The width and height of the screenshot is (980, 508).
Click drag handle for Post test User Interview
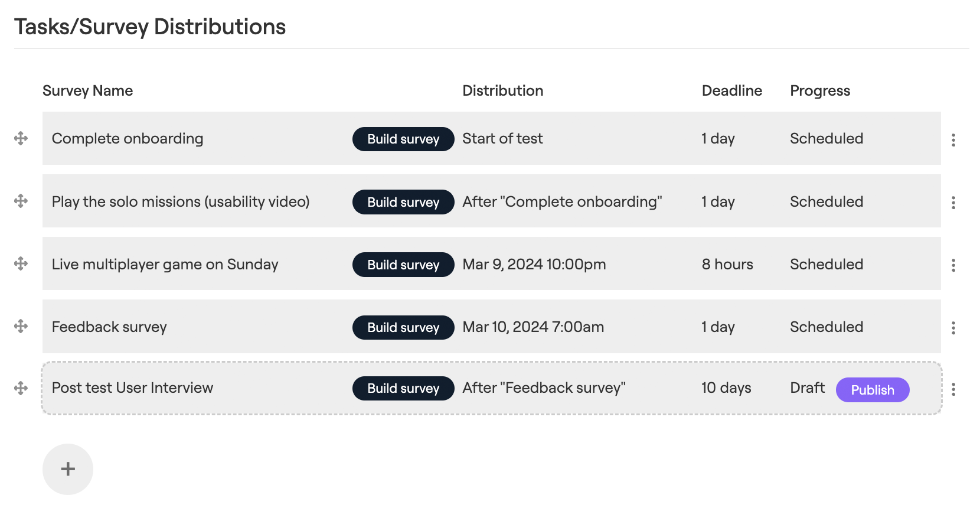21,388
